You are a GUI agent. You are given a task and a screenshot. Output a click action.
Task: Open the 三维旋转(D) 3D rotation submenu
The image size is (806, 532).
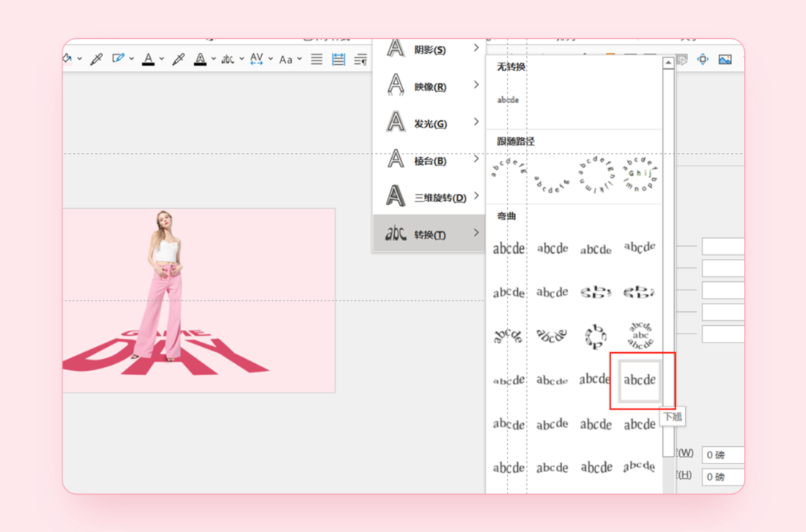pyautogui.click(x=429, y=198)
